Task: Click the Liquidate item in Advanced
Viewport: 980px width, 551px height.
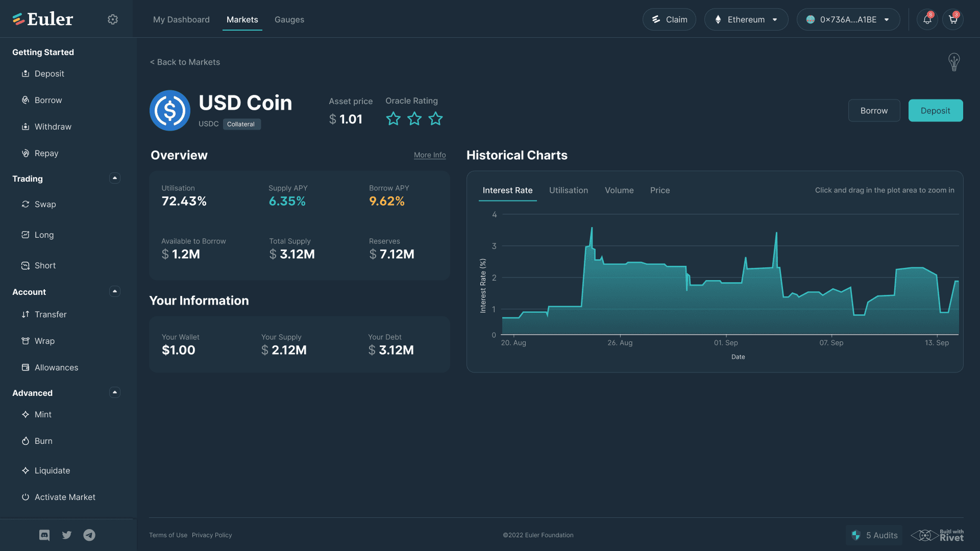Action: [52, 470]
